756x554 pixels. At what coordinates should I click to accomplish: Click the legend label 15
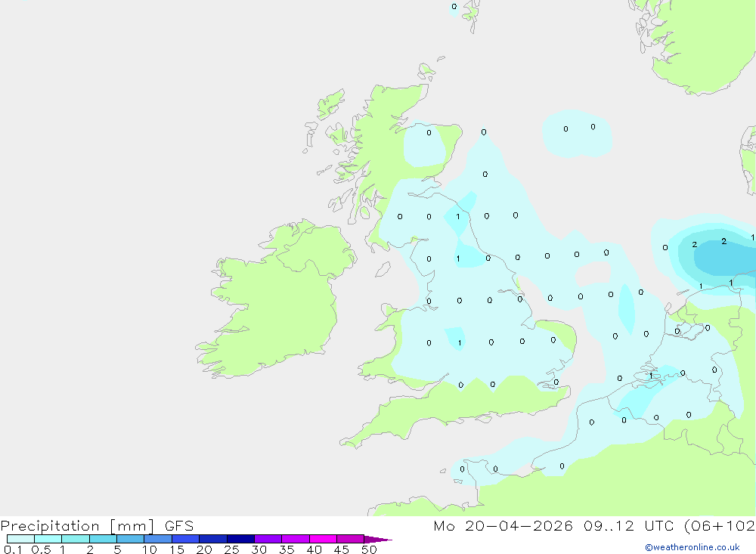point(177,549)
